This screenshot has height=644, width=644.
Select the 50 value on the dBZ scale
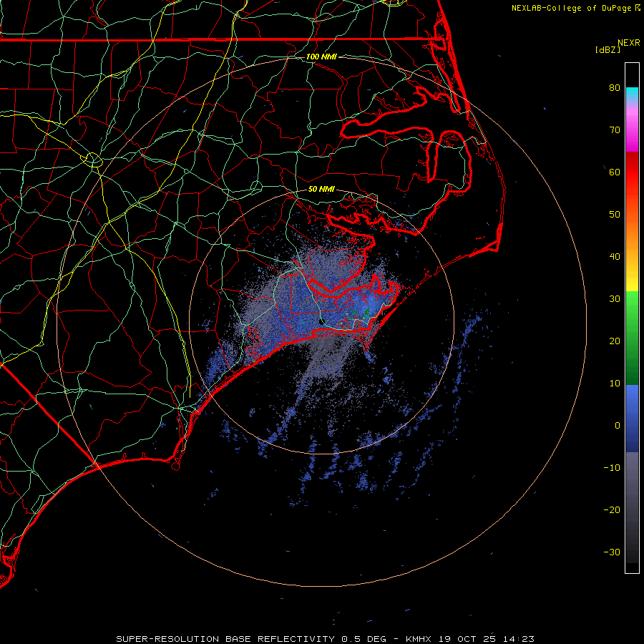click(x=615, y=215)
